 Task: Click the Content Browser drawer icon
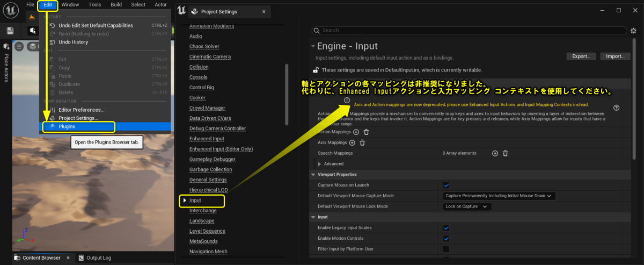point(17,258)
